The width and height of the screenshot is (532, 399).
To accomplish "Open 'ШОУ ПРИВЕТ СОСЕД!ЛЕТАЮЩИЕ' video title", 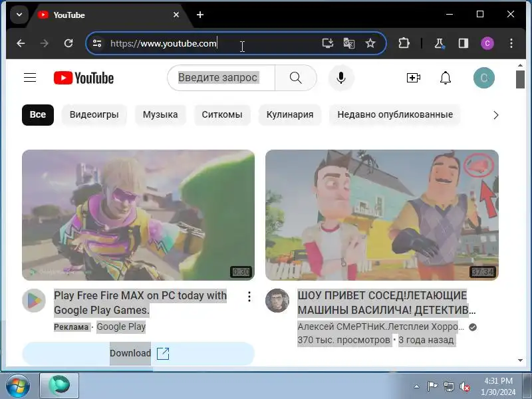I will [386, 303].
